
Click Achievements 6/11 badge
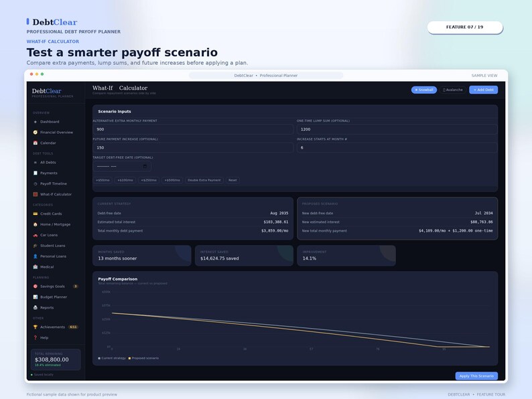click(73, 327)
